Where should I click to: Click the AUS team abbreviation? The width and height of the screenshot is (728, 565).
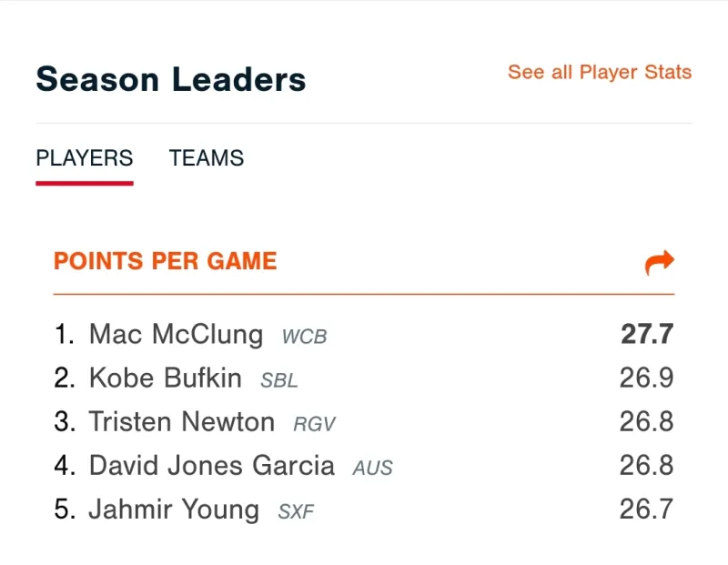(373, 468)
